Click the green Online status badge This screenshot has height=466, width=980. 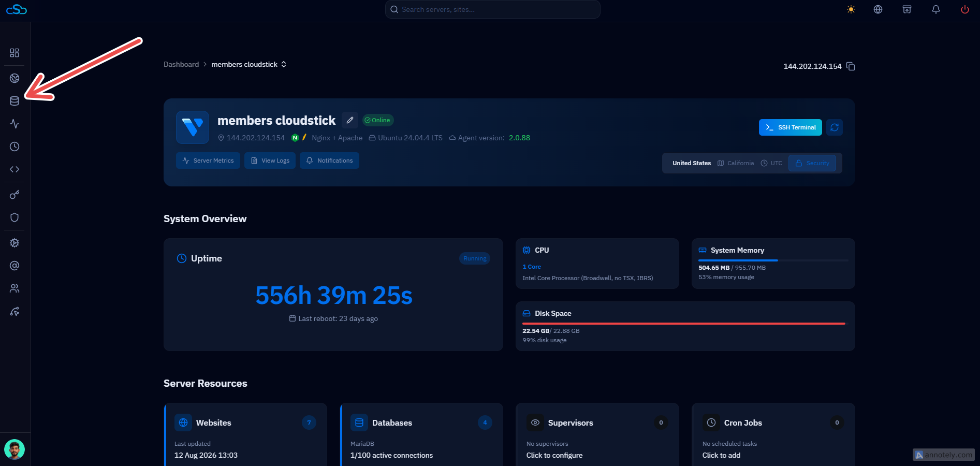[x=378, y=120]
